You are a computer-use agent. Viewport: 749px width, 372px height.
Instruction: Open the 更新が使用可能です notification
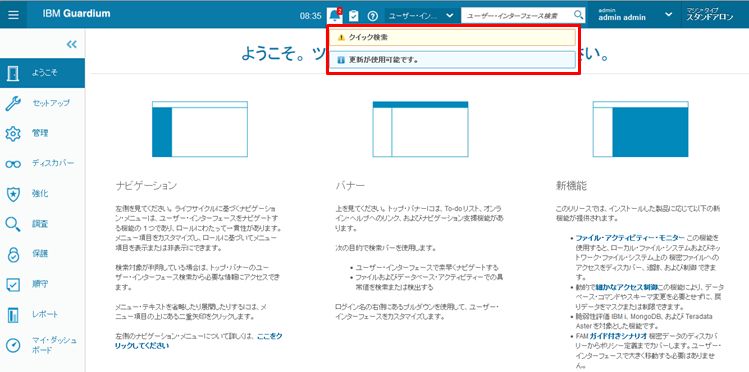coord(452,60)
